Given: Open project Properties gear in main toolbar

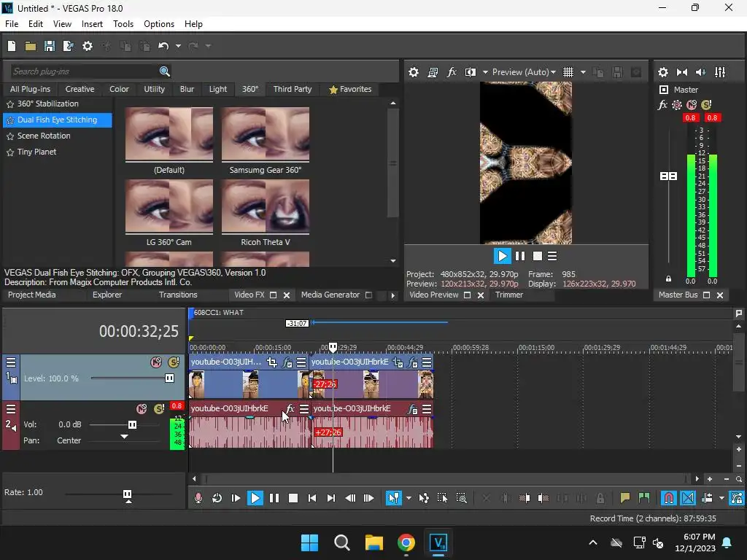Looking at the screenshot, I should (88, 46).
